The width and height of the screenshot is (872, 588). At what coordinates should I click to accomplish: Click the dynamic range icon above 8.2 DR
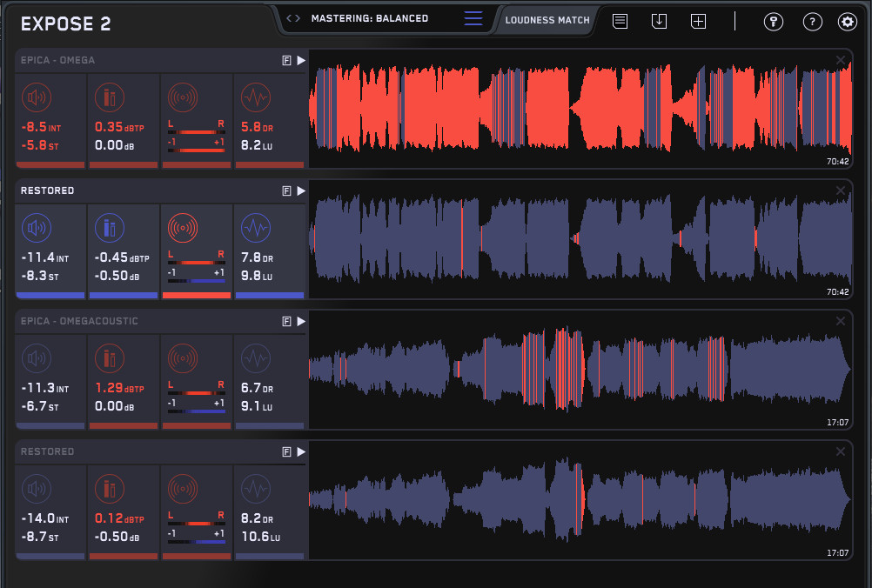click(x=256, y=489)
